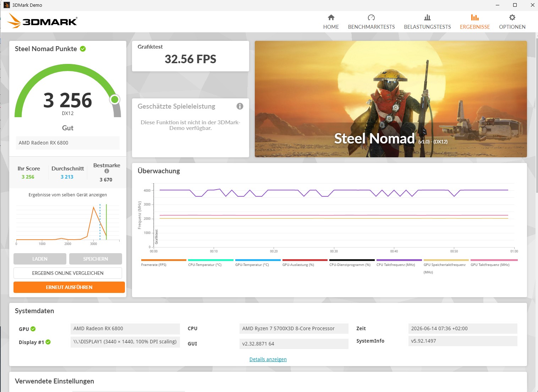This screenshot has height=392, width=538.
Task: Open the Optionen gear icon
Action: (x=512, y=17)
